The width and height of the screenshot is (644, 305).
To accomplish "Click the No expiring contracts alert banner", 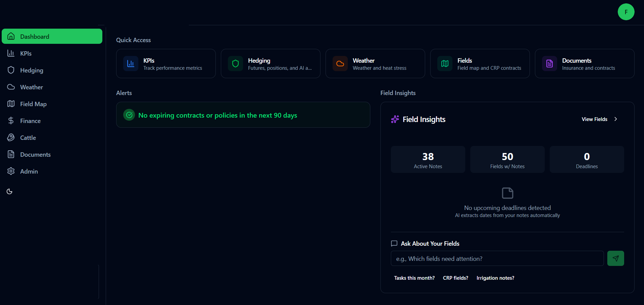I will pos(243,115).
